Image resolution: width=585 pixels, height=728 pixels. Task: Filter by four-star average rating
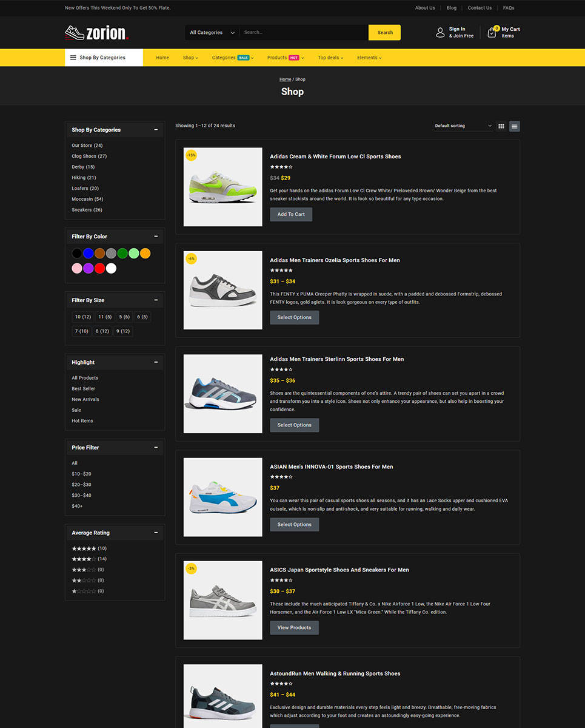coord(84,559)
